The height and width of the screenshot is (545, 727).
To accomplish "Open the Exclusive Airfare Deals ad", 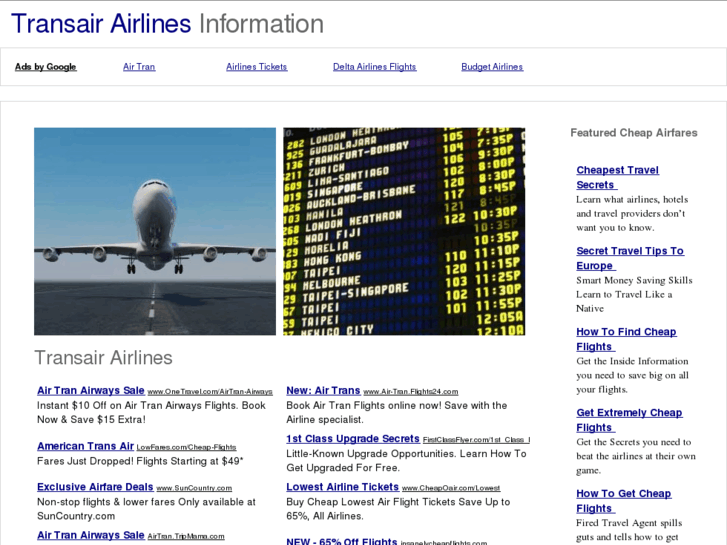I will (x=95, y=487).
